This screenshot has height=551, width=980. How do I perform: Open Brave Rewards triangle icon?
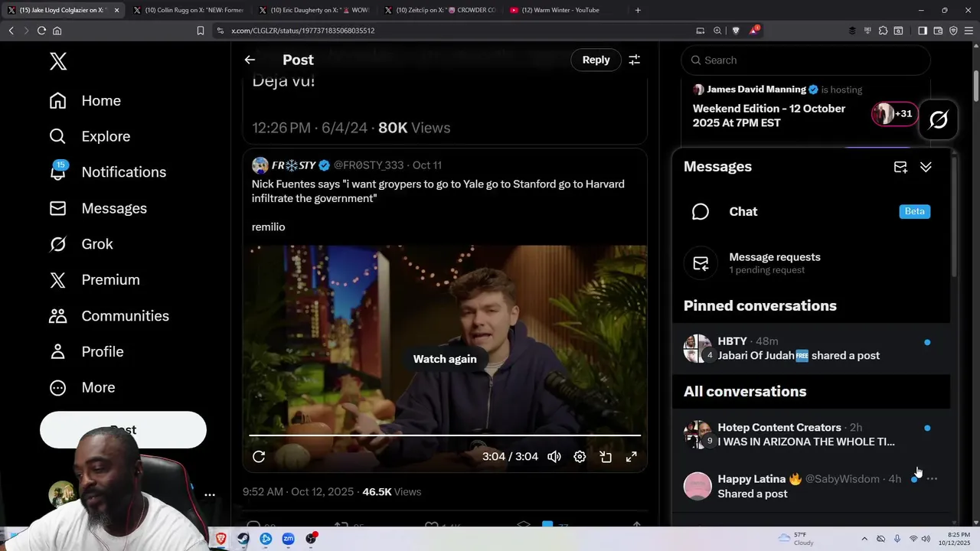click(x=754, y=31)
